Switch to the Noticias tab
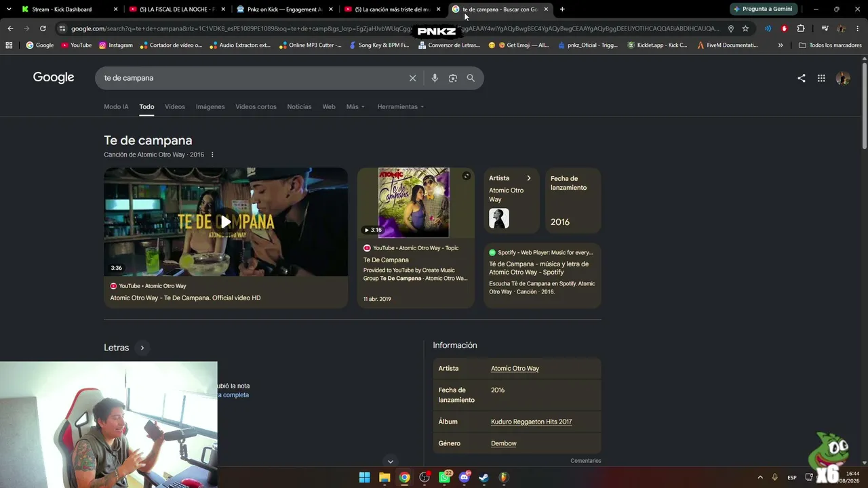868x488 pixels. click(x=299, y=107)
